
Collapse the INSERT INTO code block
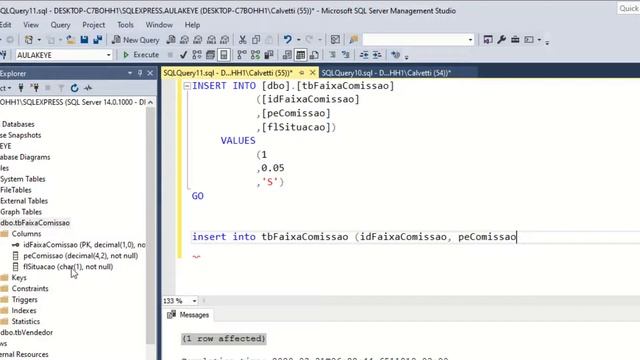point(187,86)
